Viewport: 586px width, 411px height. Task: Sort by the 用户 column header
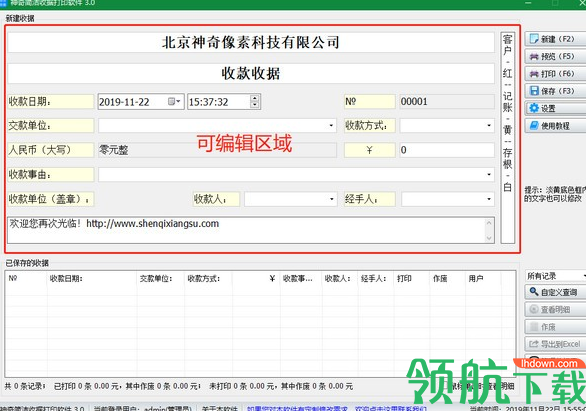point(483,278)
